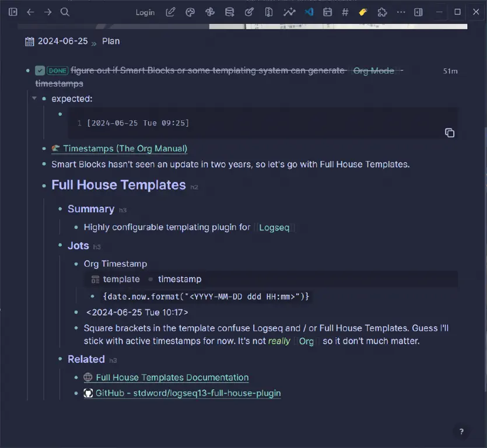The height and width of the screenshot is (448, 487).
Task: Click the circled pencil toolbar icon
Action: (x=249, y=12)
